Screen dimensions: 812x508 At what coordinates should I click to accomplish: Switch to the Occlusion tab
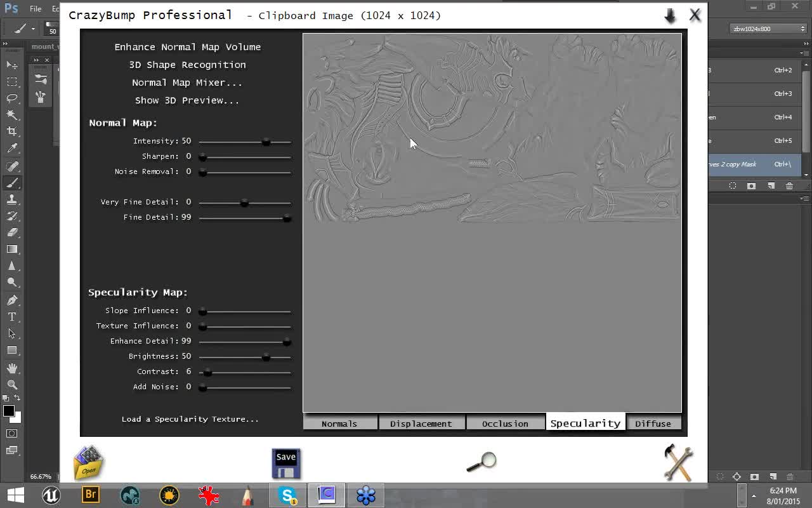click(505, 424)
